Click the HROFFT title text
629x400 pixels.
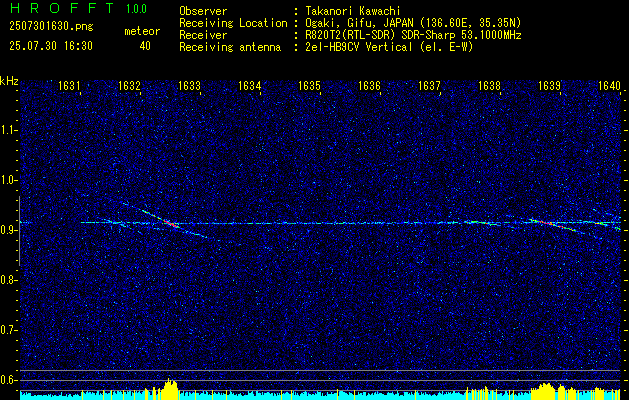pos(61,8)
